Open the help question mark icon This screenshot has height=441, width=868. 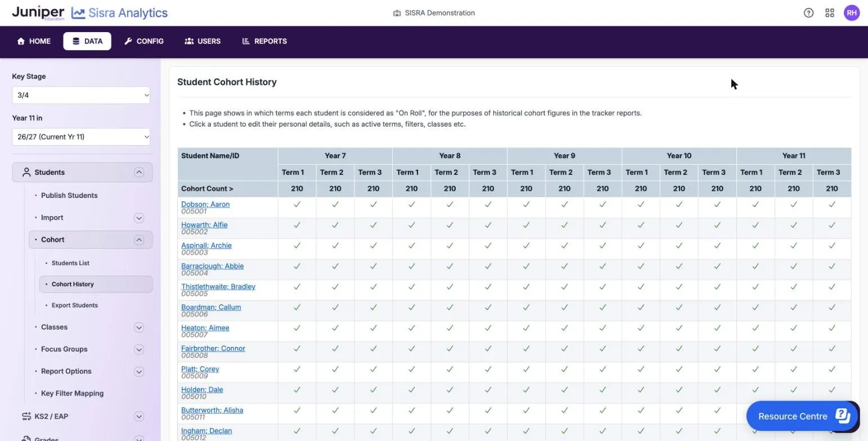pos(808,13)
